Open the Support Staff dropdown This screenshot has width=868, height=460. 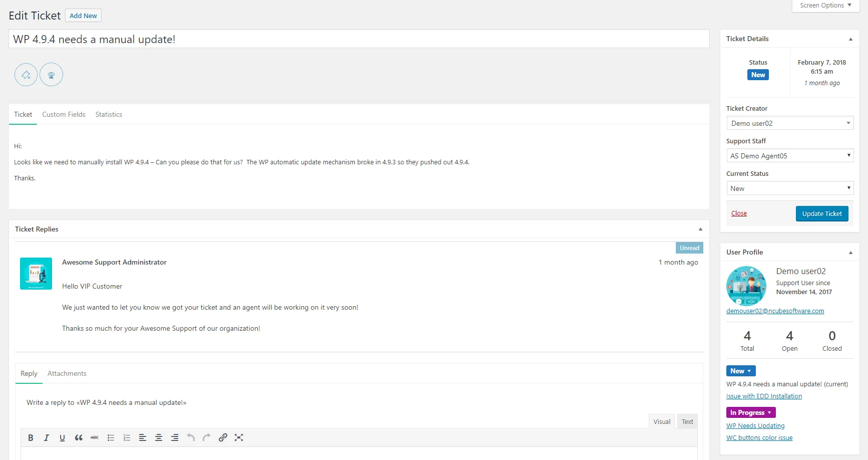790,156
